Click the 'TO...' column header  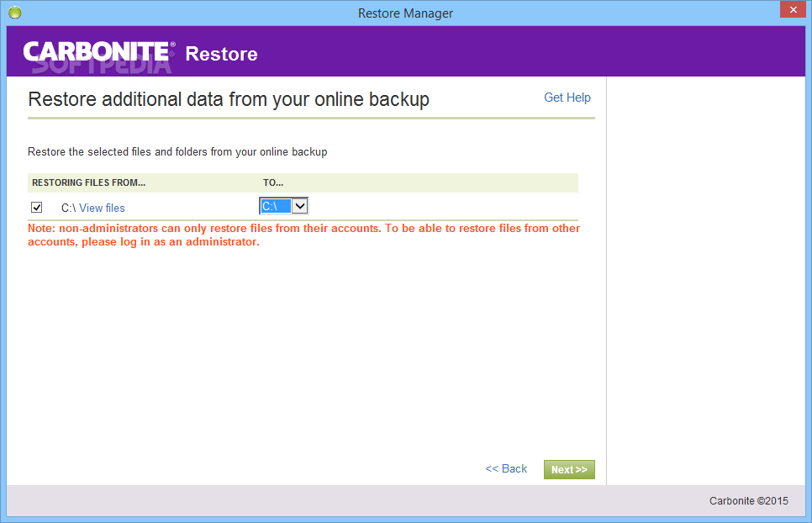[x=273, y=182]
